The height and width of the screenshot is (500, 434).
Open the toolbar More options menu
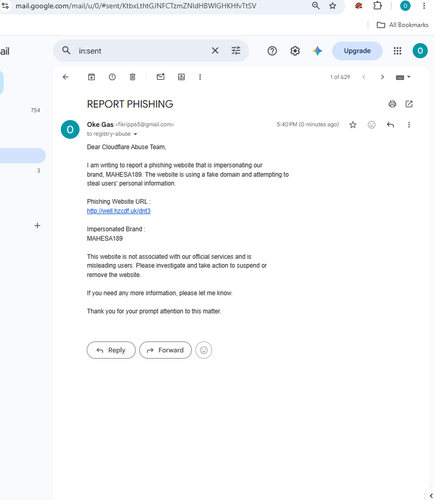pyautogui.click(x=200, y=77)
